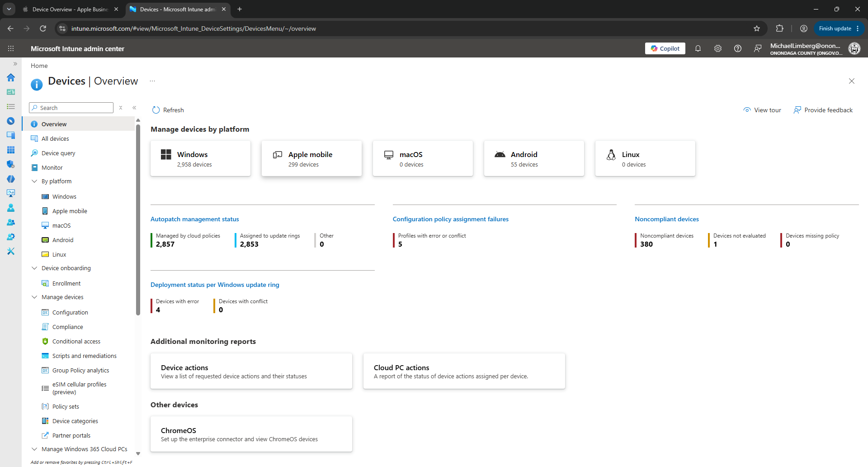This screenshot has width=868, height=467.
Task: Open a new browser tab
Action: coord(240,9)
